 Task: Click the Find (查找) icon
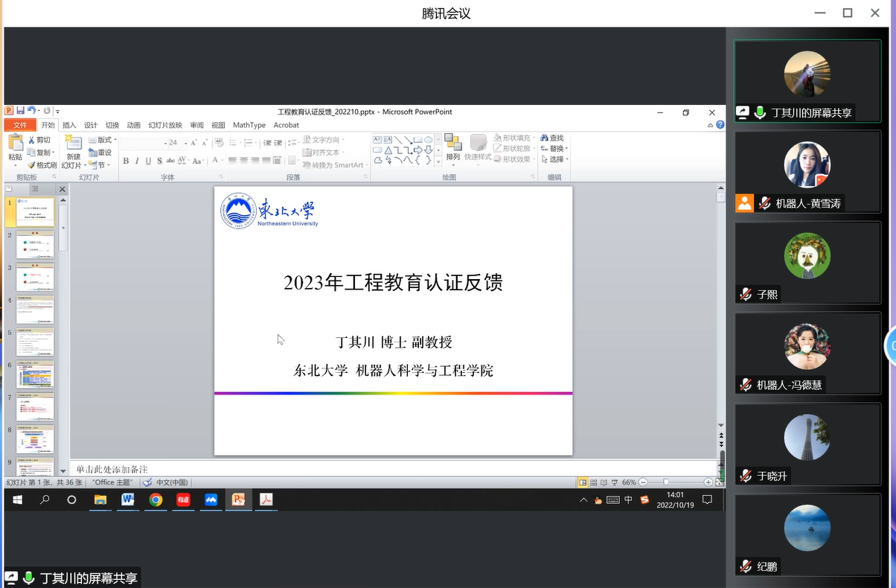point(551,138)
